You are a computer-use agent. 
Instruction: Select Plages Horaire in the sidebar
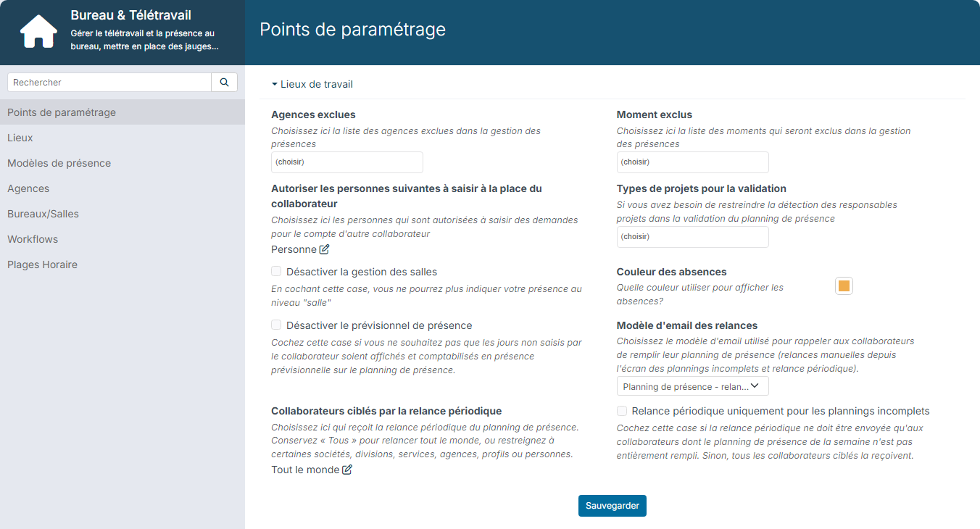point(122,264)
